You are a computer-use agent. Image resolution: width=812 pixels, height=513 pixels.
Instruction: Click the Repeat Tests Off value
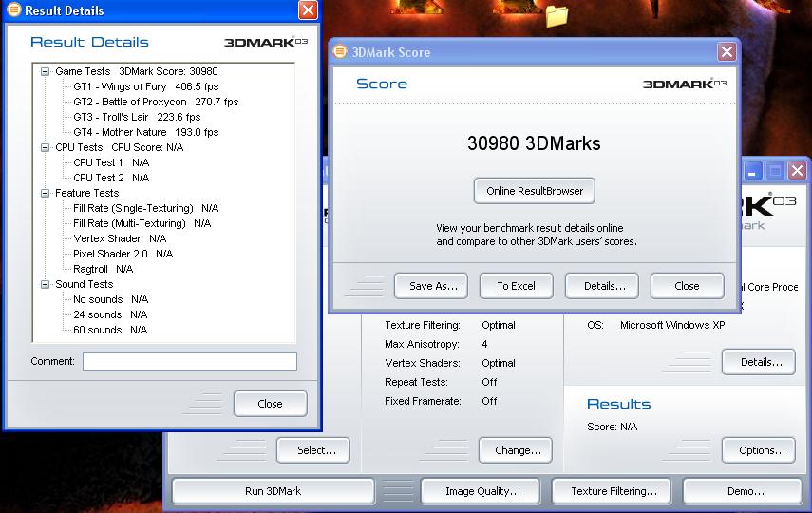coord(489,383)
